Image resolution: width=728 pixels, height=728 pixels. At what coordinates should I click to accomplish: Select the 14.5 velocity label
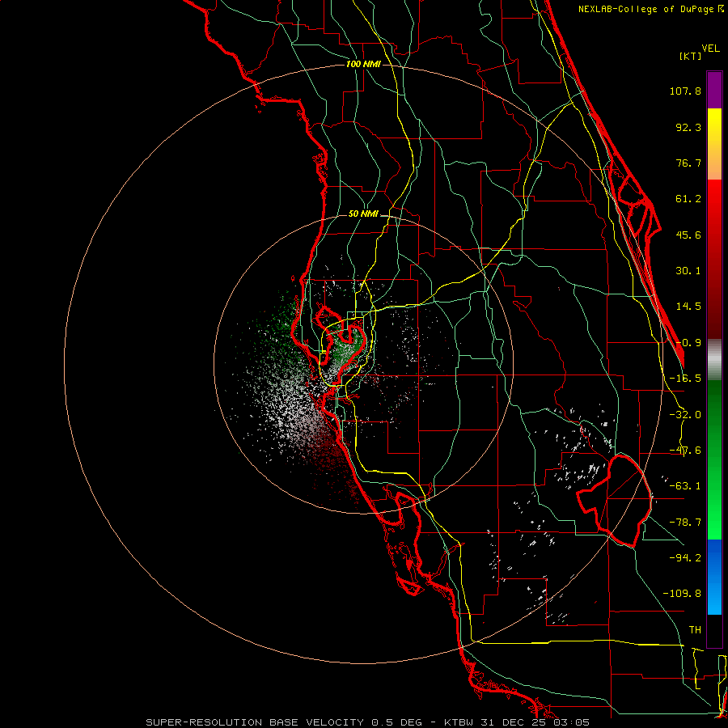tap(688, 307)
